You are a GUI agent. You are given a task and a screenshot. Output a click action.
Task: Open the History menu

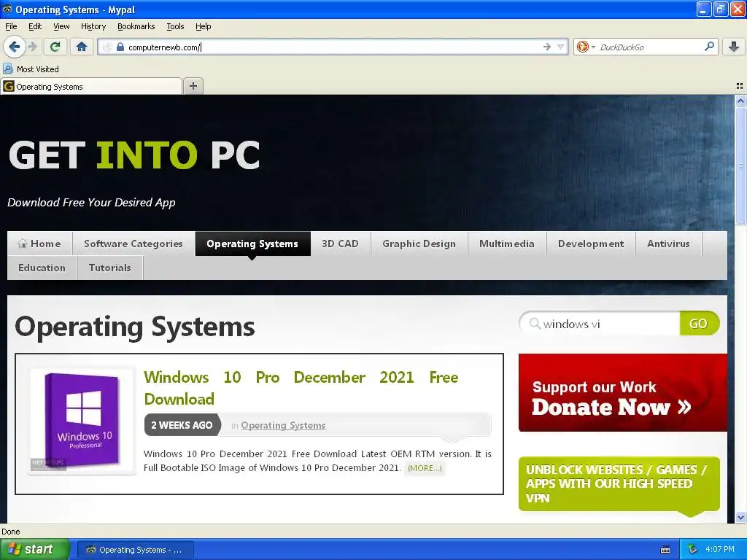pos(93,26)
